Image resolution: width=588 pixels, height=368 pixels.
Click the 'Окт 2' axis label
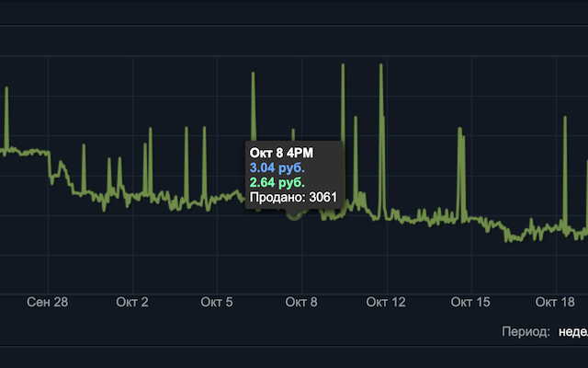pyautogui.click(x=132, y=303)
